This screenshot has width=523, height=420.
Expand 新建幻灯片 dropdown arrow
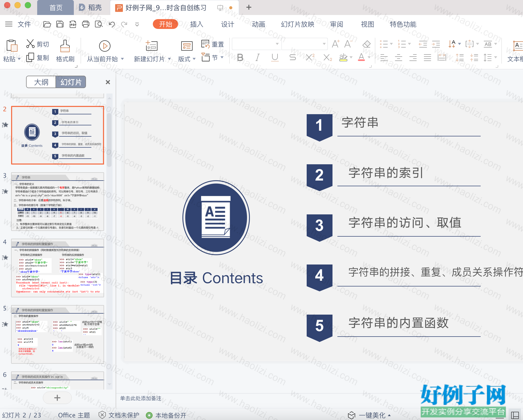click(x=169, y=59)
